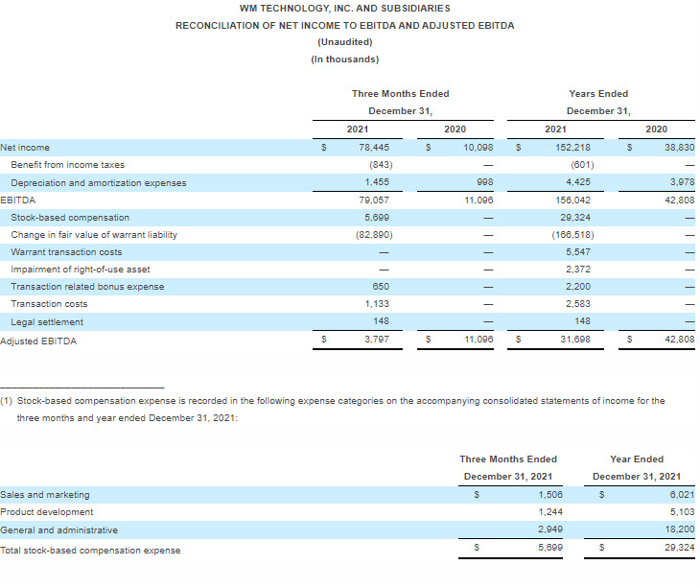700x588 pixels.
Task: Click the Benefit from income taxes label
Action: click(x=67, y=165)
